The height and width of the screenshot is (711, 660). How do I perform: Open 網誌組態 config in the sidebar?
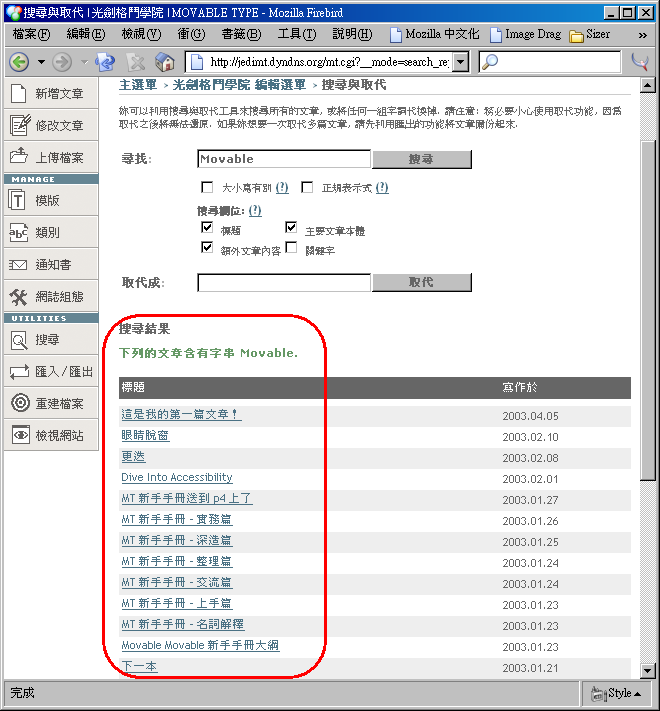pyautogui.click(x=51, y=297)
